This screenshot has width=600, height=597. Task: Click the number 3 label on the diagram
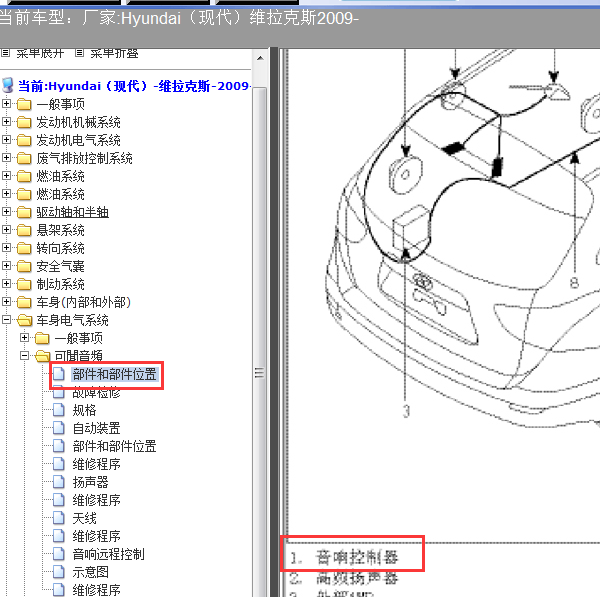[406, 411]
